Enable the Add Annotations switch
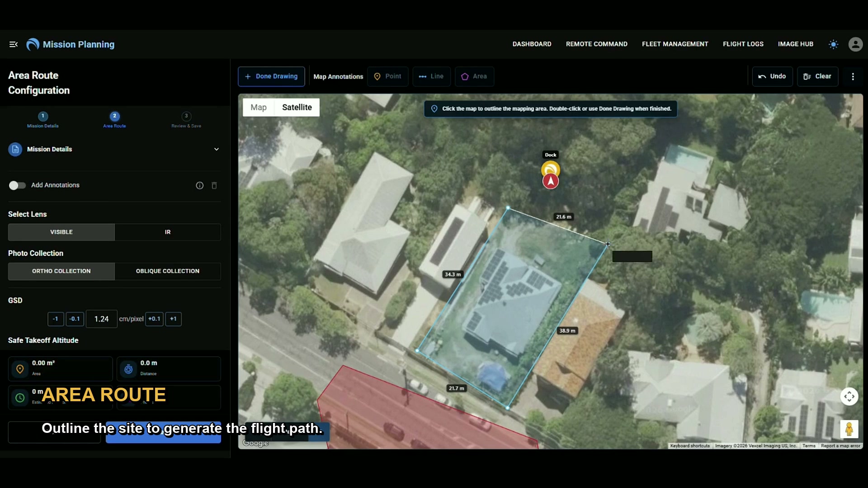The height and width of the screenshot is (488, 868). (17, 186)
